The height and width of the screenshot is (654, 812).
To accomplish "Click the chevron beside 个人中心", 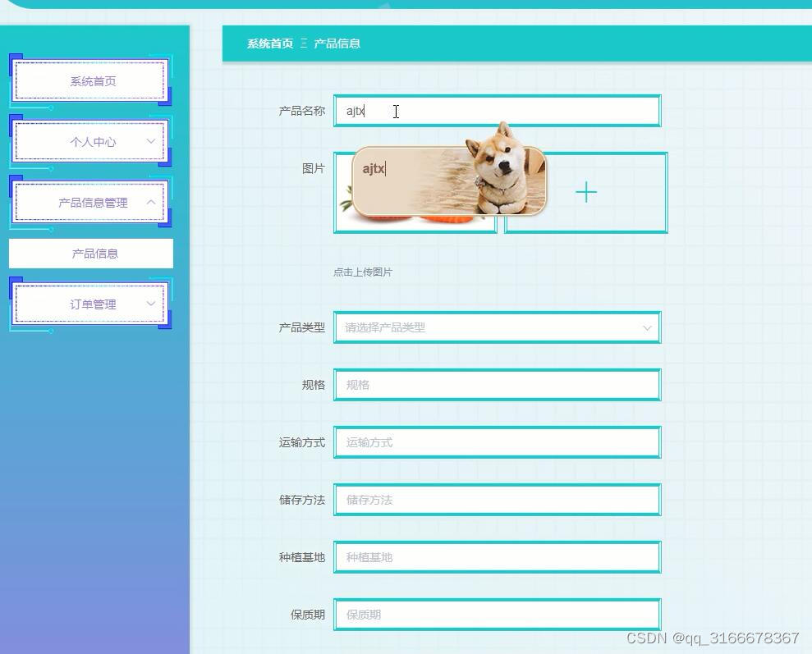I will (150, 141).
